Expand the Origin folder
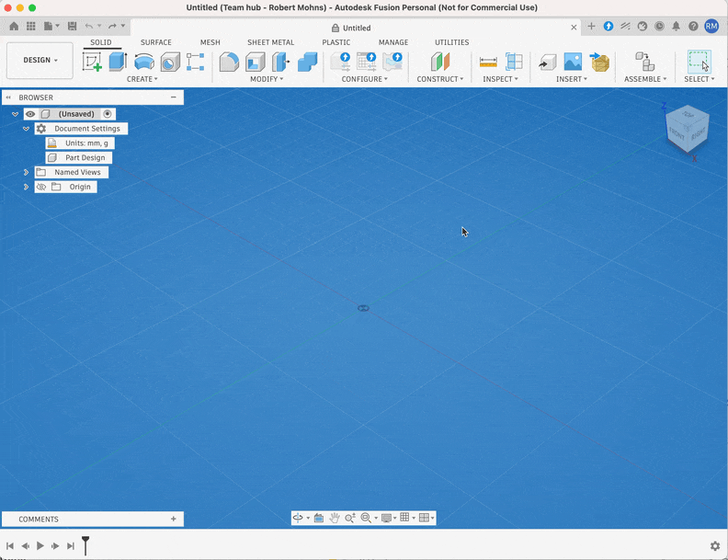Screen dimensions: 728x560 pyautogui.click(x=26, y=187)
